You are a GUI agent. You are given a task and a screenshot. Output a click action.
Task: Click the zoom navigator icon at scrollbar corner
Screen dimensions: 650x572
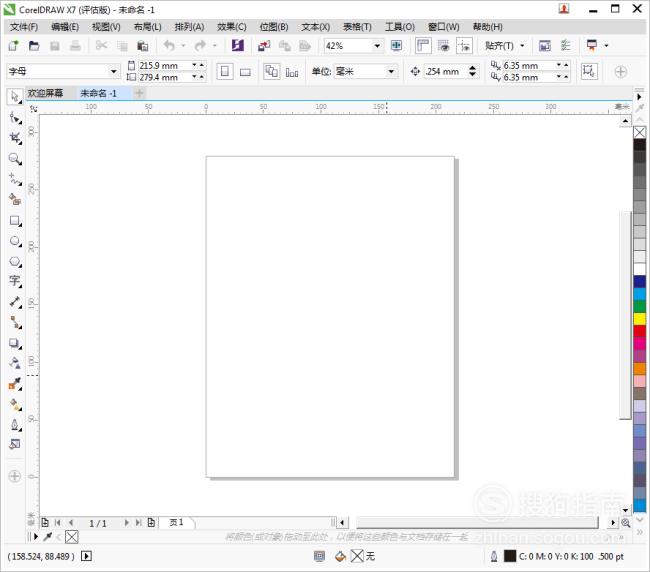pyautogui.click(x=626, y=523)
